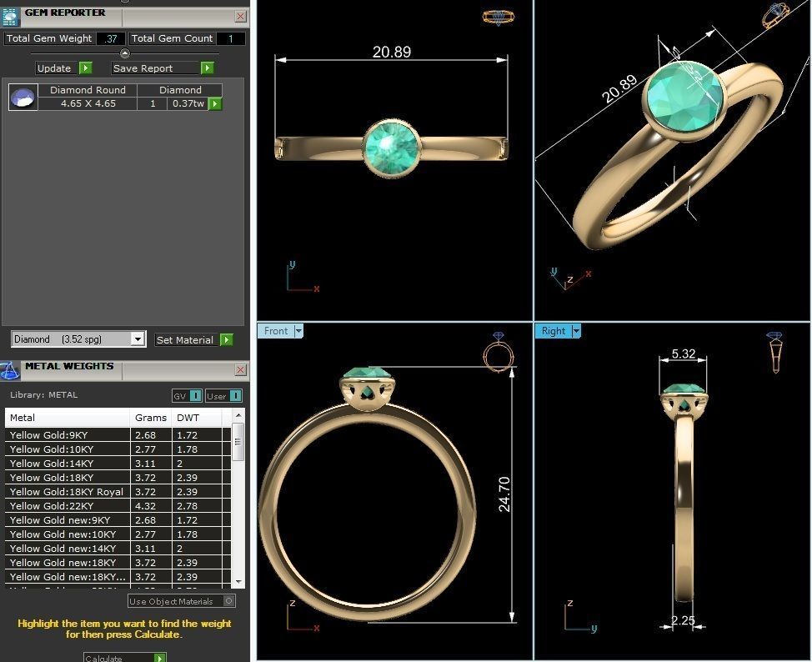Click the Gem Reporter panel icon
This screenshot has height=662, width=812.
10,17
